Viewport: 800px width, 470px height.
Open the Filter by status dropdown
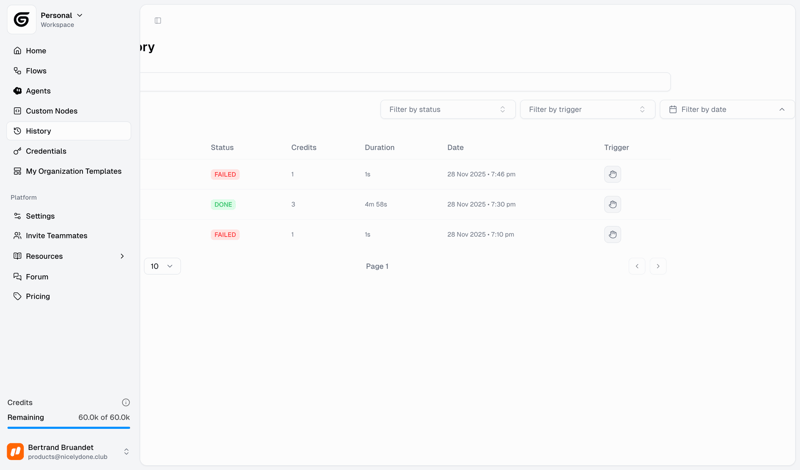(x=448, y=109)
